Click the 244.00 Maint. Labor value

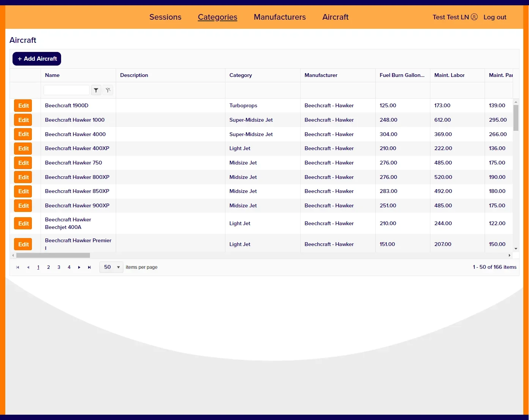(443, 224)
